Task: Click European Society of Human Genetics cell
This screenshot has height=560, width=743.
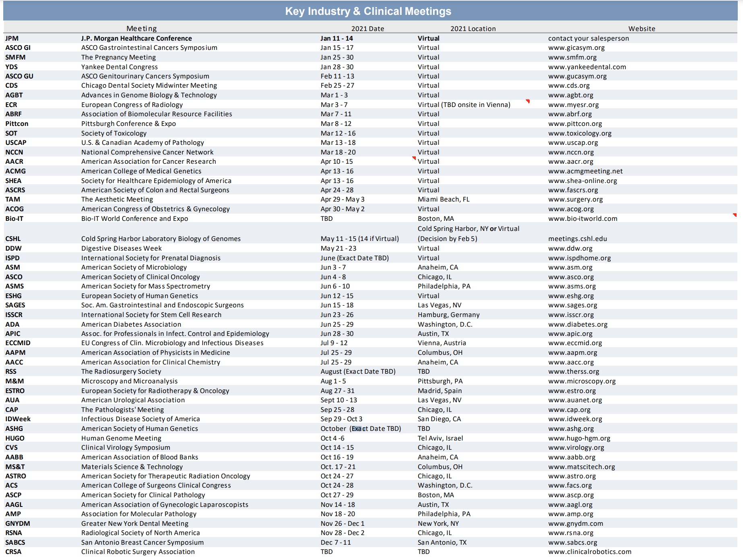Action: [140, 296]
